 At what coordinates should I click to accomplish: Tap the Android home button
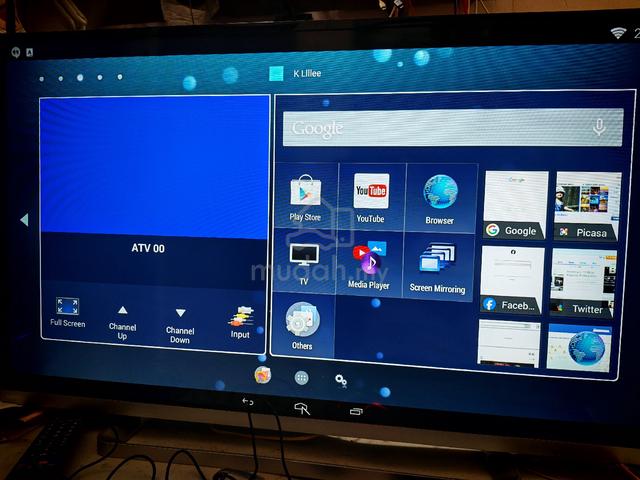pyautogui.click(x=302, y=408)
